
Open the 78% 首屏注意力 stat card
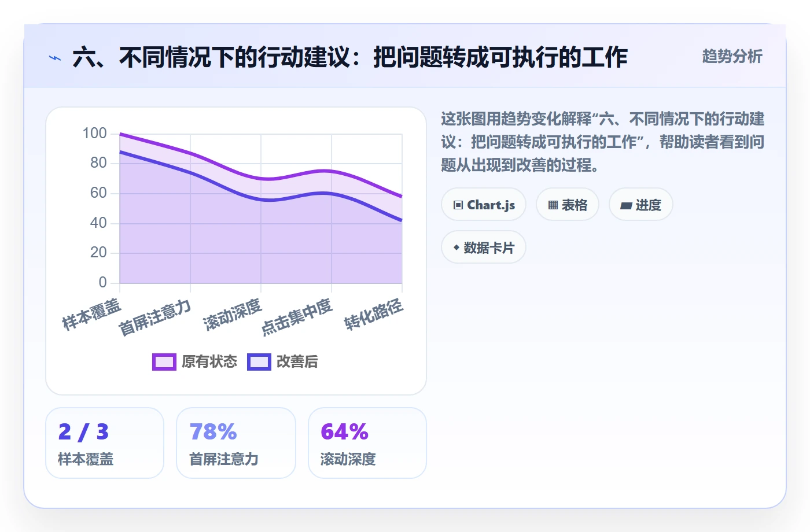point(236,443)
